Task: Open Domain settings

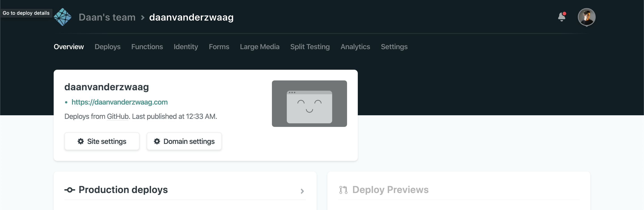Action: click(184, 141)
